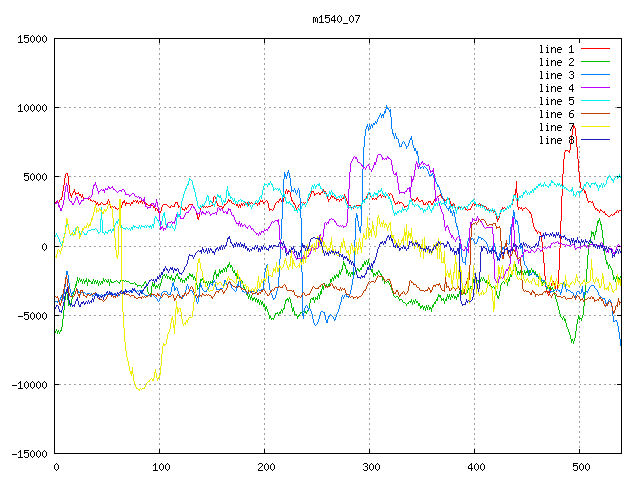Pick the 'line 4' legend entry
The image size is (640, 480).
[556, 88]
